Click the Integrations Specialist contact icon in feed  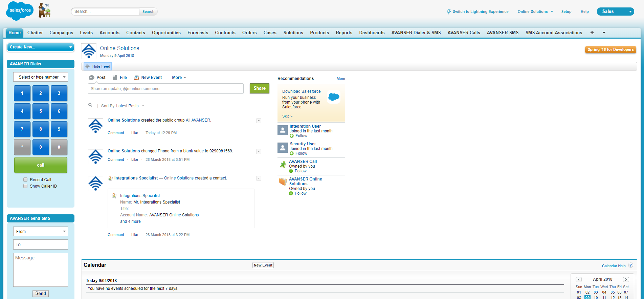(x=110, y=178)
